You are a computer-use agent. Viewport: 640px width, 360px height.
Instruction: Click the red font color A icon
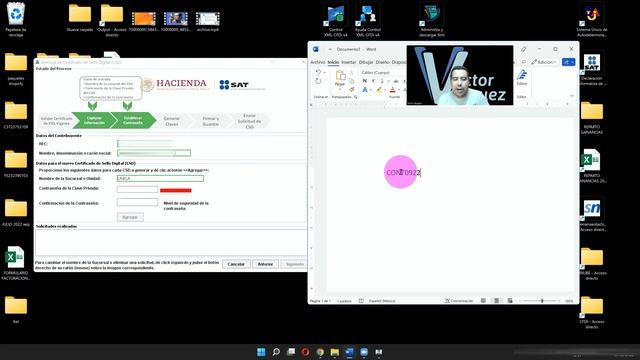392,89
